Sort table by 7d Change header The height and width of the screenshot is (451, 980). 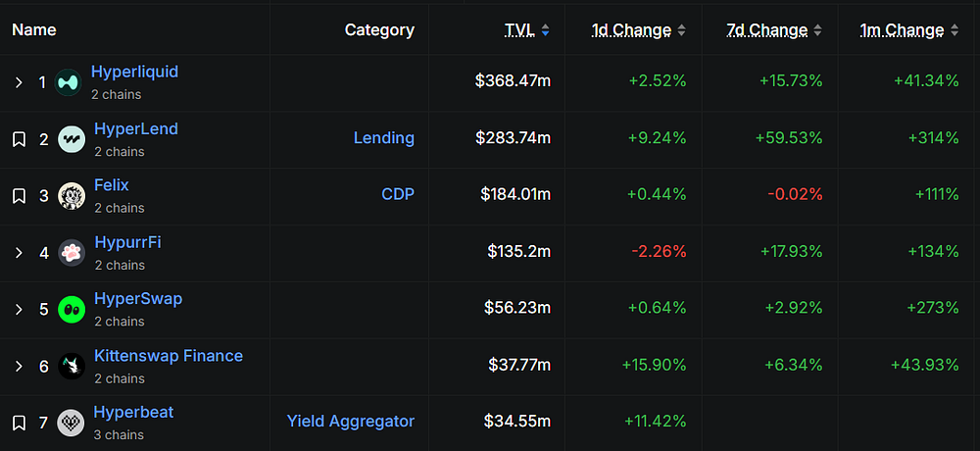pyautogui.click(x=767, y=30)
